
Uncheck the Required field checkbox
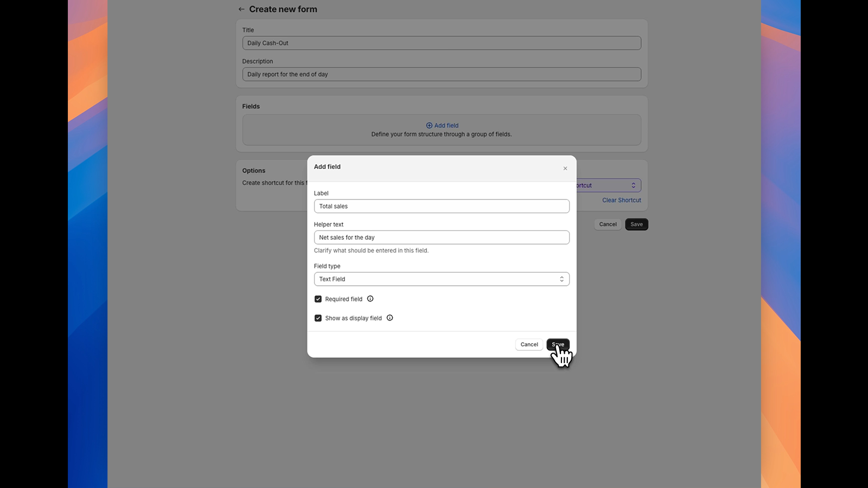(318, 299)
